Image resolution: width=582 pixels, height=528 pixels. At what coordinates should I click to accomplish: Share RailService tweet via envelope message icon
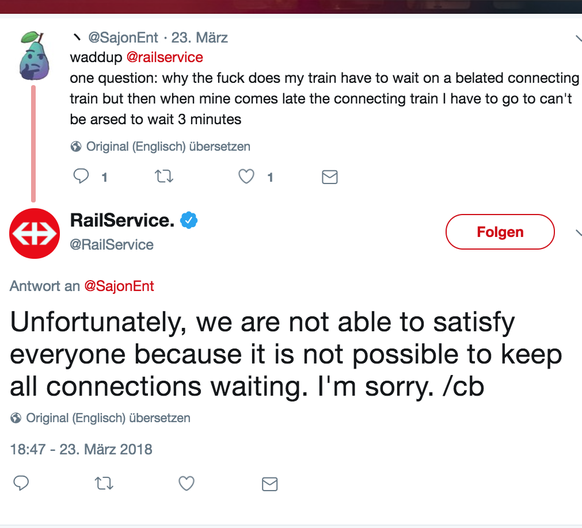pyautogui.click(x=269, y=484)
